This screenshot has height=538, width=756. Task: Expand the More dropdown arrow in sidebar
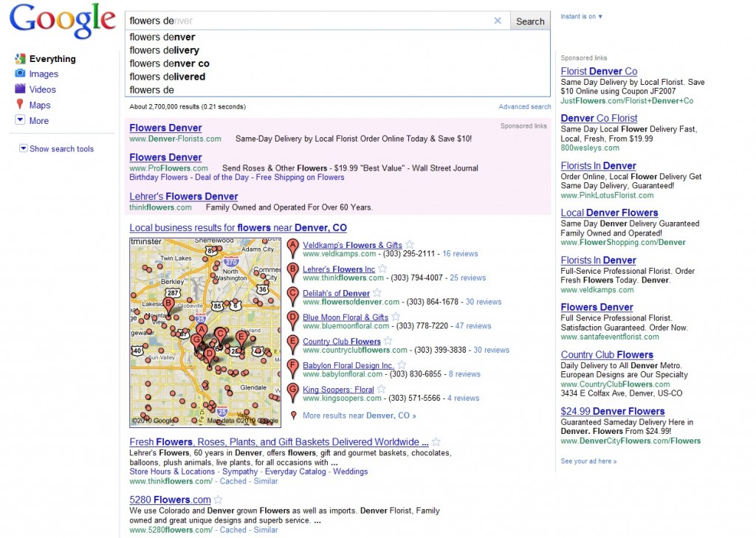[20, 120]
